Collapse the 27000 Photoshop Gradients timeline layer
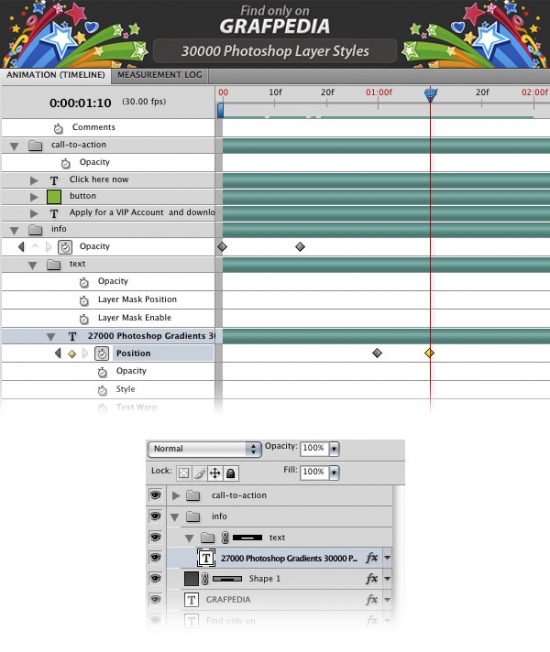The width and height of the screenshot is (550, 652). (x=51, y=337)
